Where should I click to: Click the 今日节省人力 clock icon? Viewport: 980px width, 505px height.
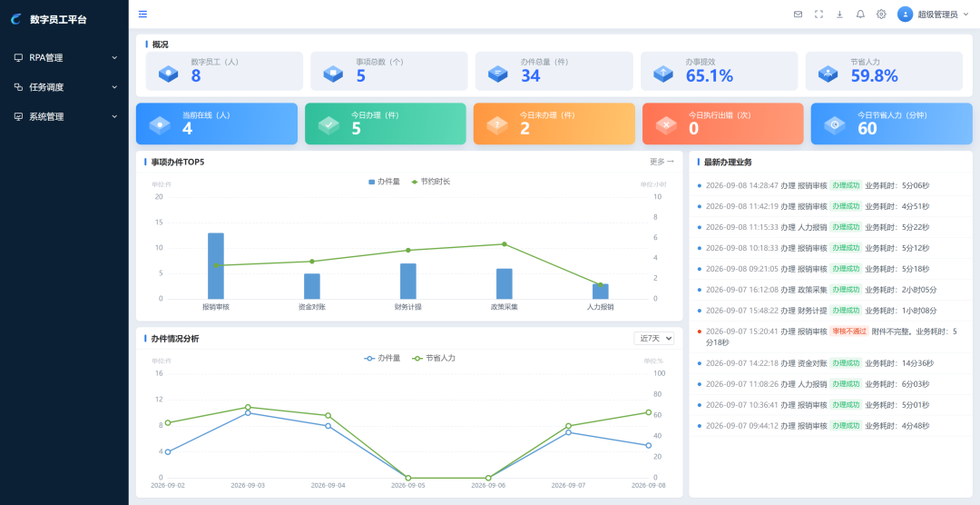(835, 125)
